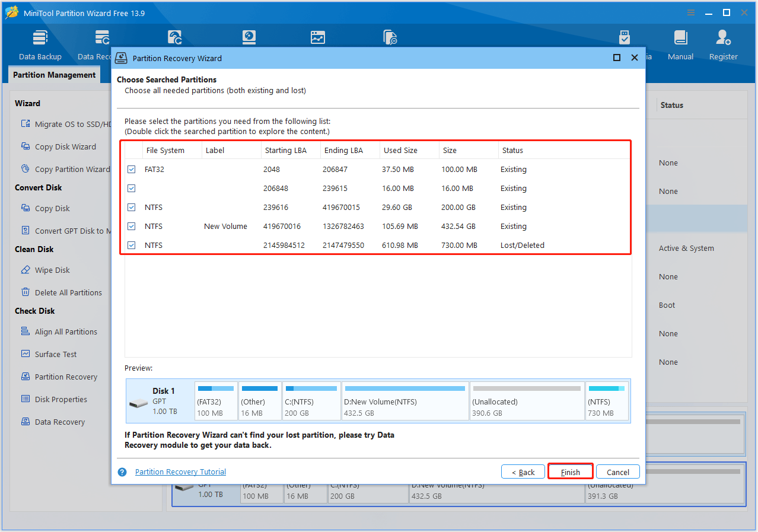Click Copy Disk icon under Convert Disk
Screen dimensions: 758x532
[26, 208]
